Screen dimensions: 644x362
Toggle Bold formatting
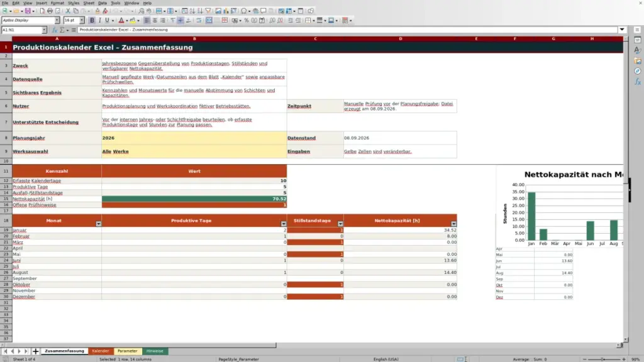(x=92, y=21)
